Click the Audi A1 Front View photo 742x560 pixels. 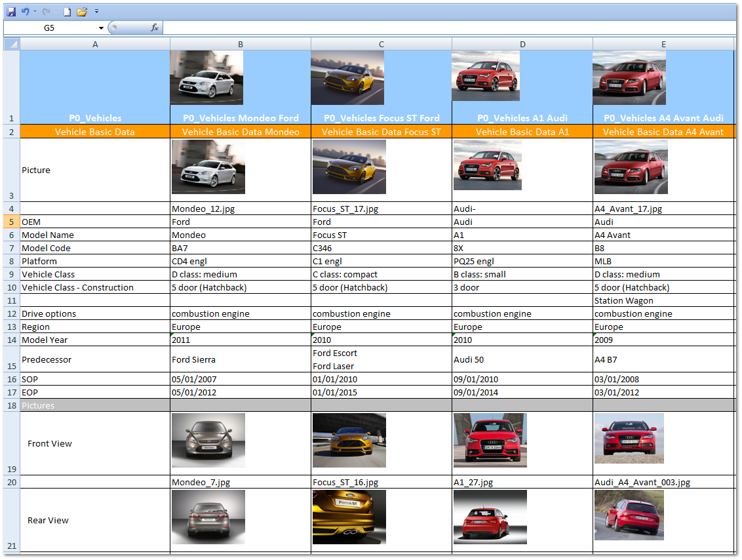point(490,440)
